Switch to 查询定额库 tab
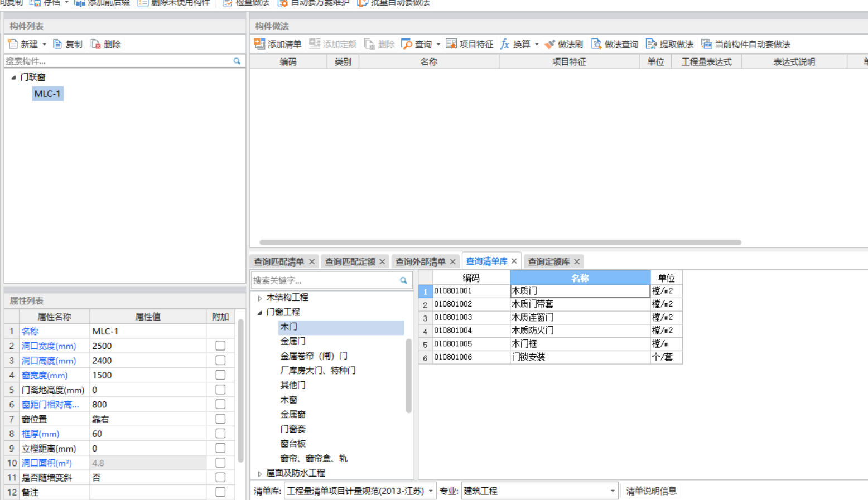The image size is (868, 500). pyautogui.click(x=549, y=261)
